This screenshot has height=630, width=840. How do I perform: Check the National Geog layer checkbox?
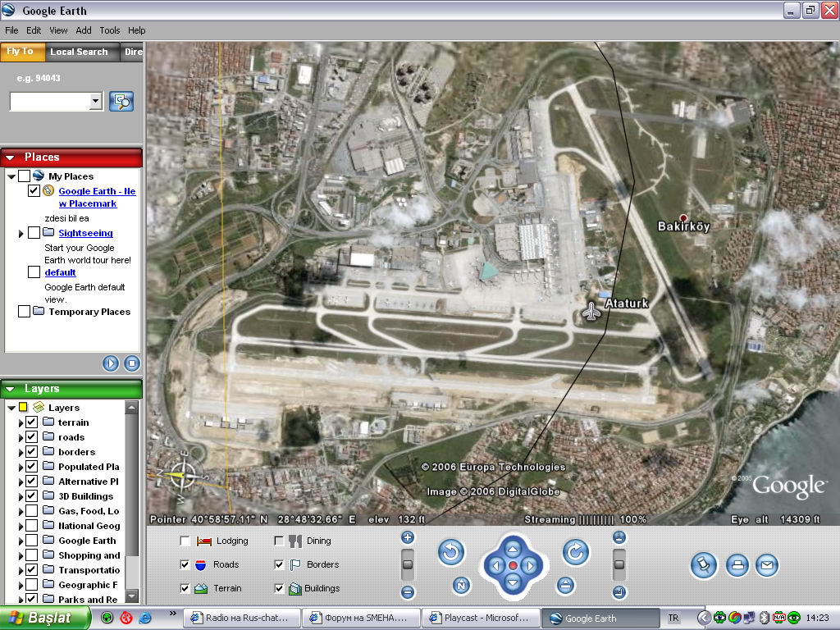32,526
